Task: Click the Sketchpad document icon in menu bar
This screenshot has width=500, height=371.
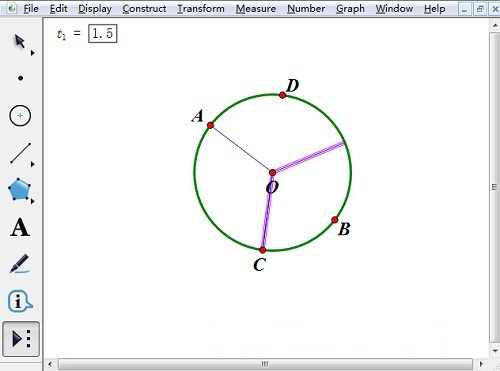Action: tap(11, 8)
